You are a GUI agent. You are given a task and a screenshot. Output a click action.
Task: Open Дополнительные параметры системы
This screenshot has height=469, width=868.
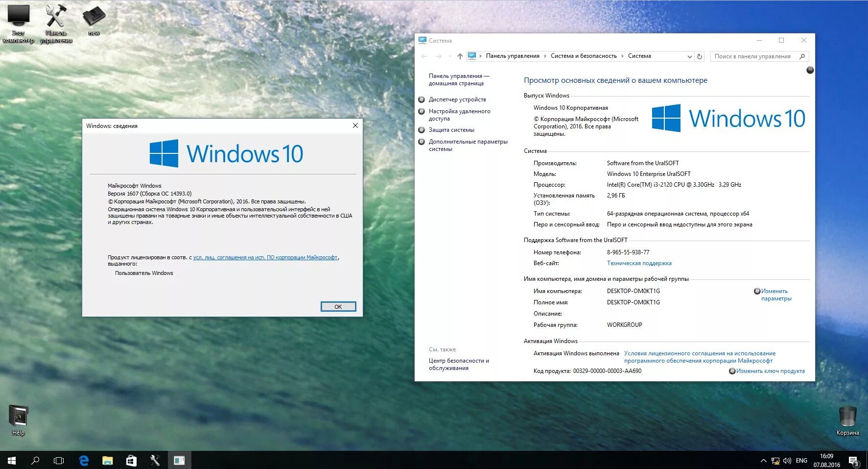(468, 145)
